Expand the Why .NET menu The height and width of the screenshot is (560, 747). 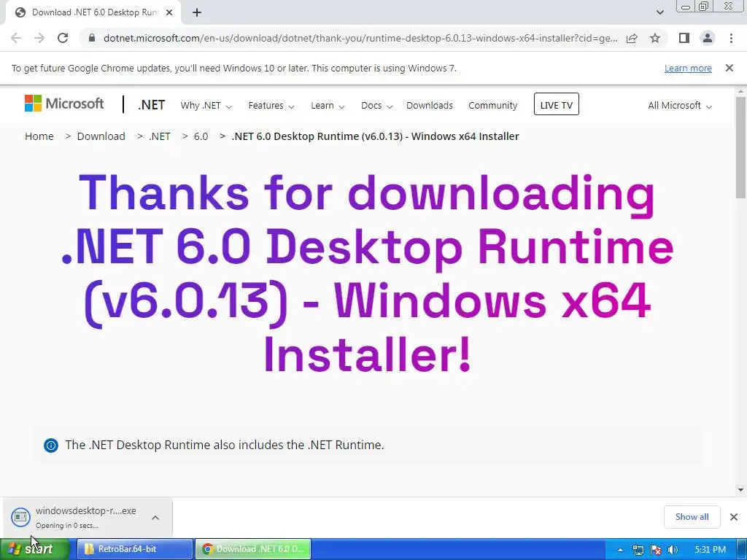click(206, 105)
